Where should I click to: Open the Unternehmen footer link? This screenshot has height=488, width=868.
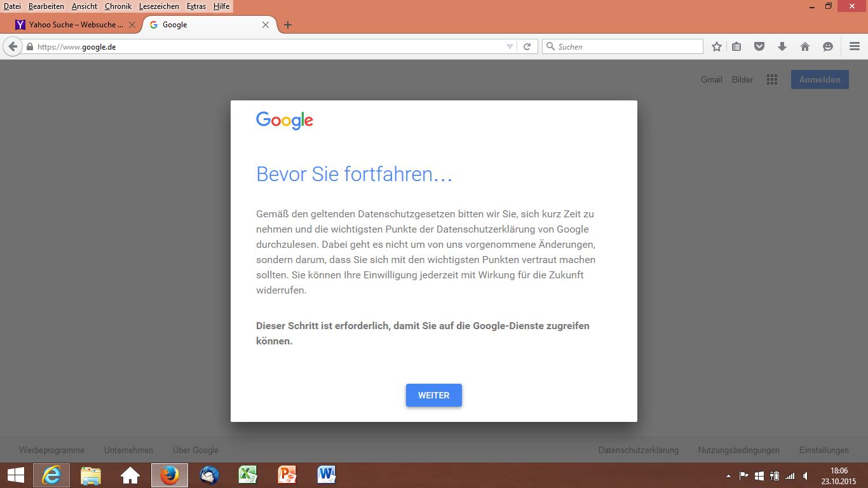coord(128,450)
